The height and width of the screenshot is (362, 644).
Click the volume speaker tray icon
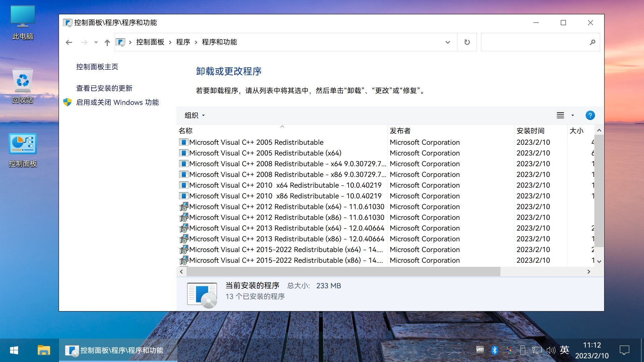click(550, 350)
